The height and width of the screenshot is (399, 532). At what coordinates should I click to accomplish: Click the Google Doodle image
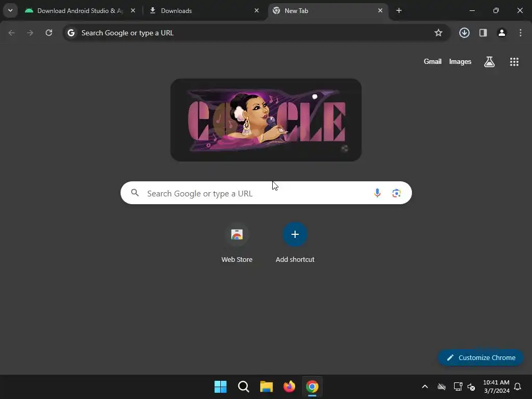[x=266, y=120]
